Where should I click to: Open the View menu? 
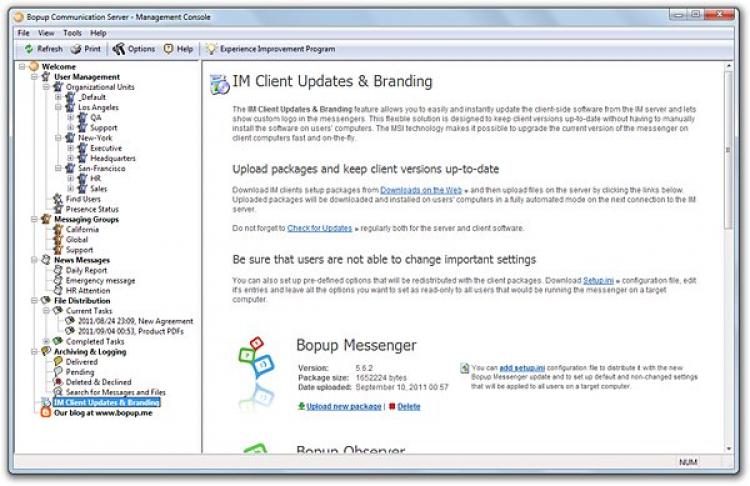46,33
